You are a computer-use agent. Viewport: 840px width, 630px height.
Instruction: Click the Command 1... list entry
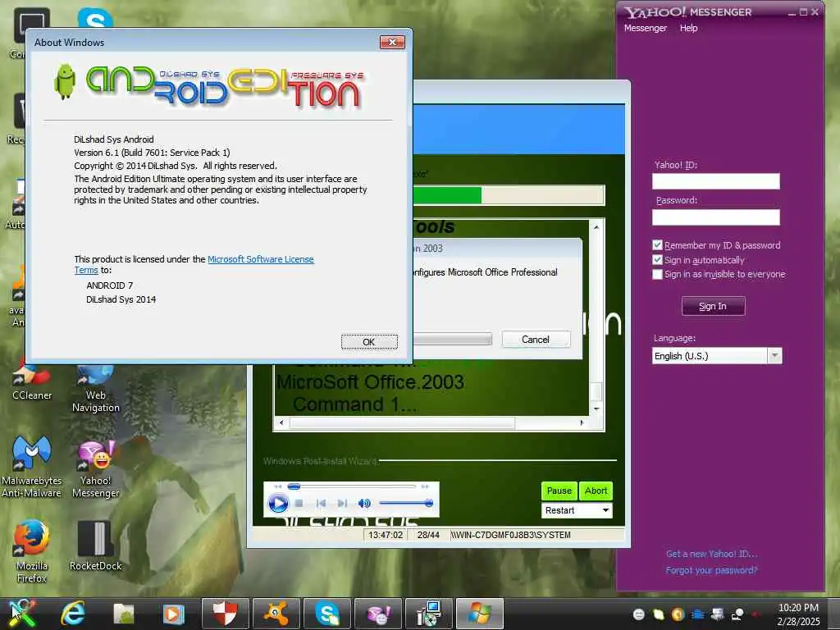[354, 404]
